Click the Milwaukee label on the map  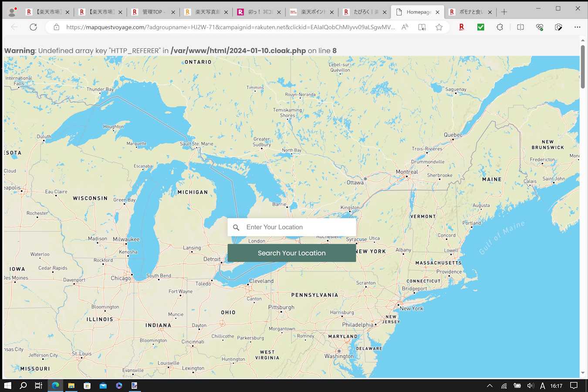click(x=126, y=239)
